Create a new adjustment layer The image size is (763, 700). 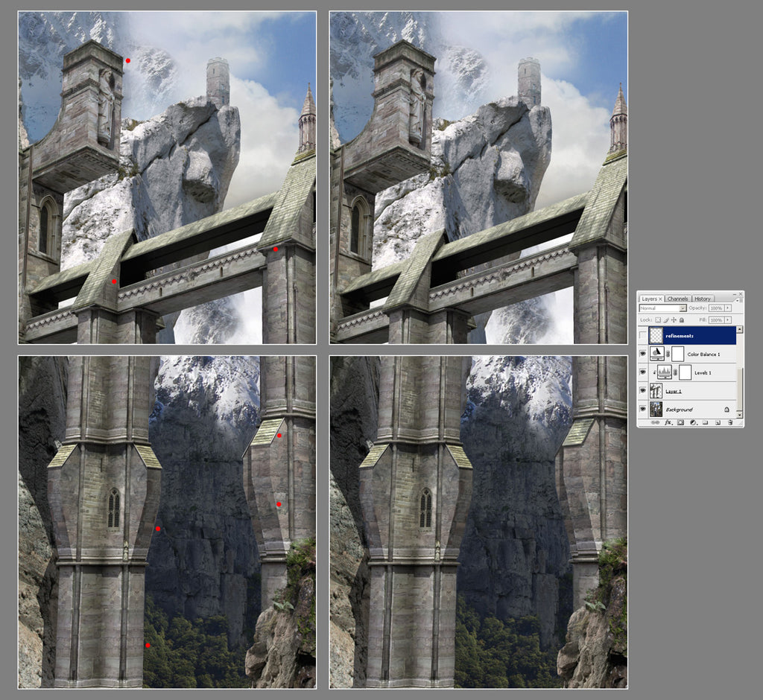(693, 422)
